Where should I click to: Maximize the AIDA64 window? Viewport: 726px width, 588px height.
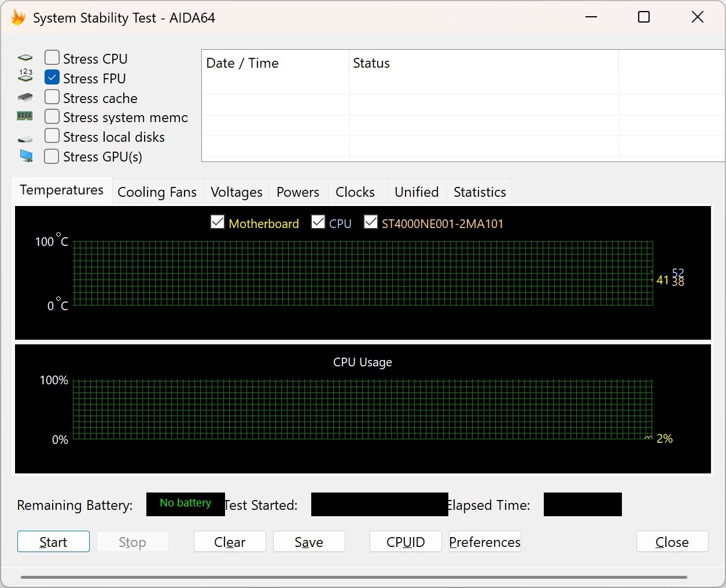tap(644, 17)
